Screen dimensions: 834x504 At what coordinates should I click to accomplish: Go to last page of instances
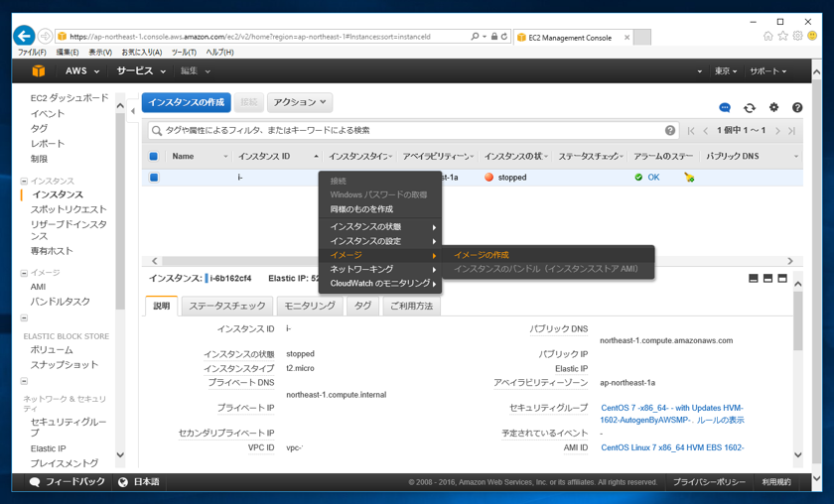click(792, 131)
